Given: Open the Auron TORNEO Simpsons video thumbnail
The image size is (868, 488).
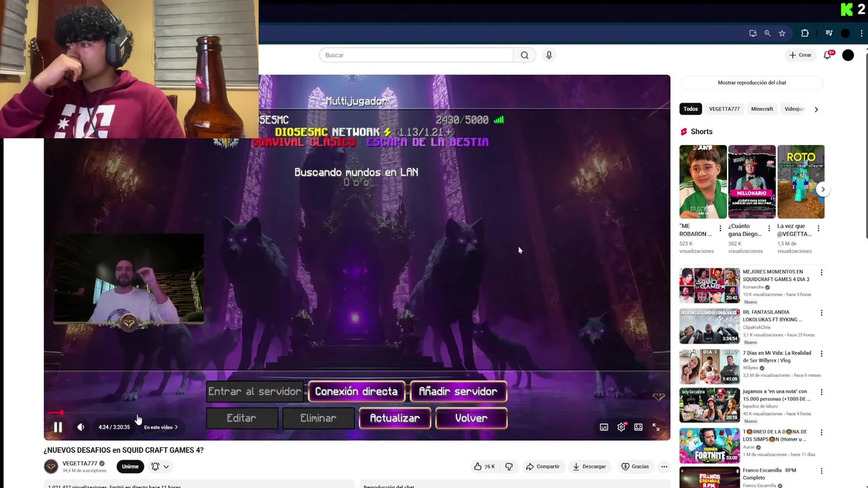Looking at the screenshot, I should pyautogui.click(x=710, y=445).
